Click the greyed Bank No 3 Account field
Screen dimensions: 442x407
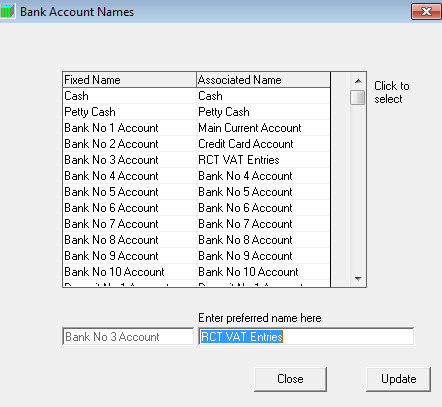pos(128,336)
